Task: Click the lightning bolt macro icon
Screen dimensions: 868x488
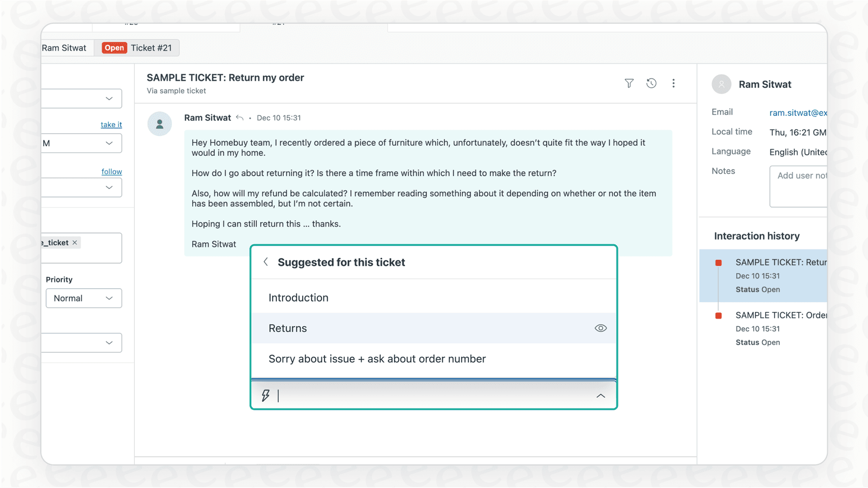Action: 266,395
